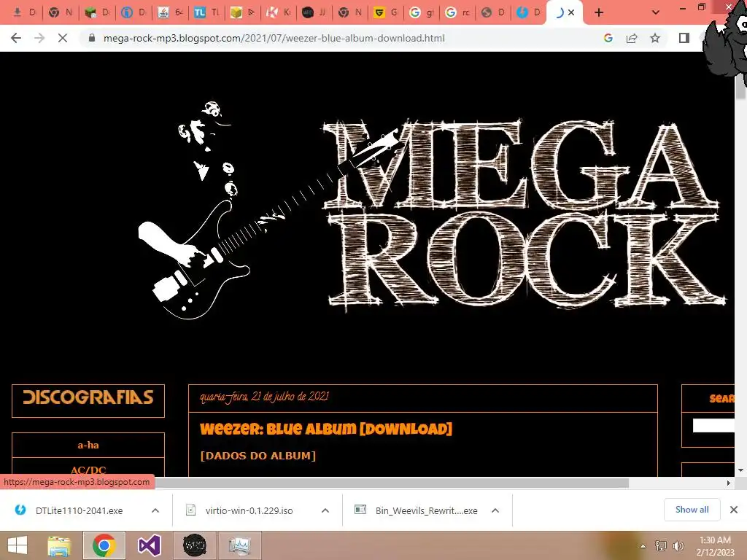Screen dimensions: 747x560
Task: Switch to the DAEMON Tools lightning tab
Action: pos(529,12)
